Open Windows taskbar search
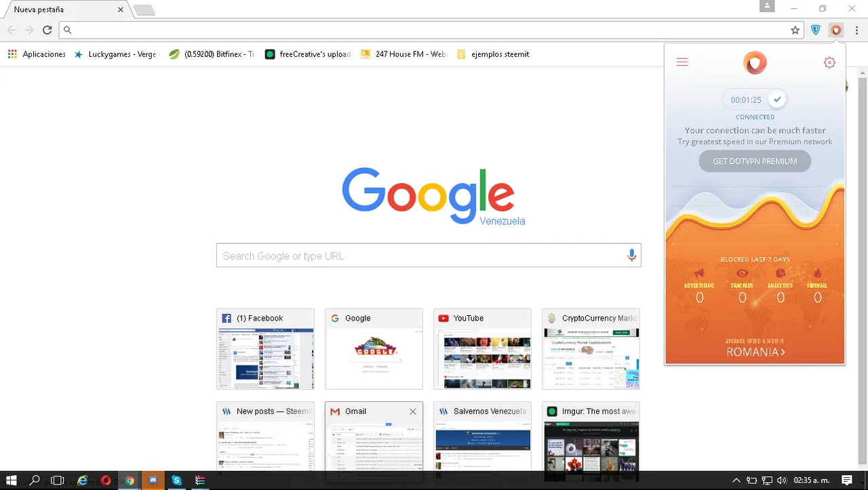This screenshot has width=868, height=490. [35, 481]
